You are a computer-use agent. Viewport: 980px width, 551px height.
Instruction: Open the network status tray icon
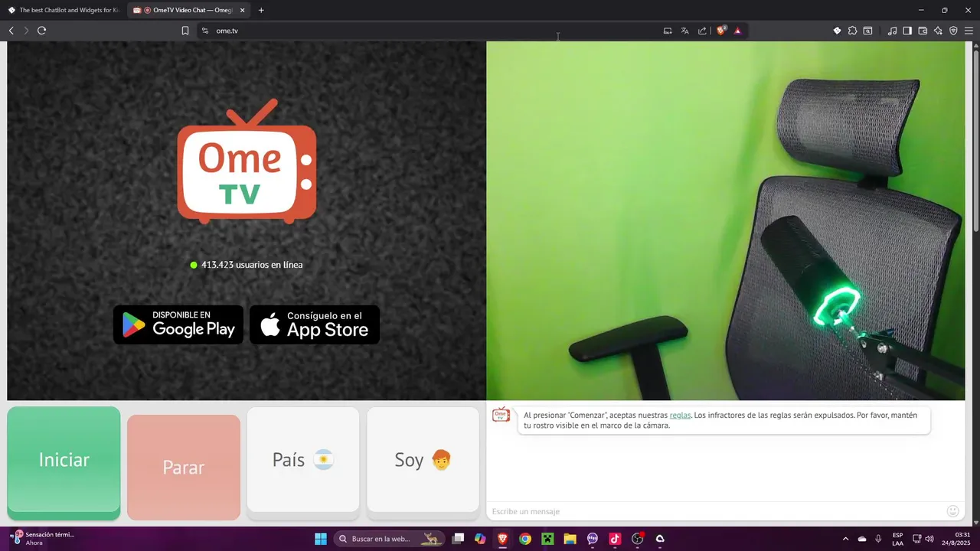tap(917, 539)
